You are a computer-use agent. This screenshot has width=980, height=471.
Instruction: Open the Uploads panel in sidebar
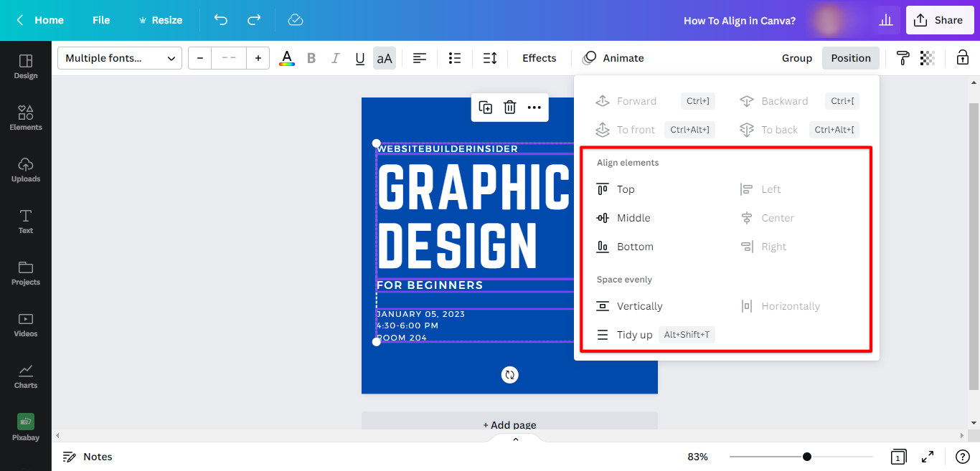(25, 169)
